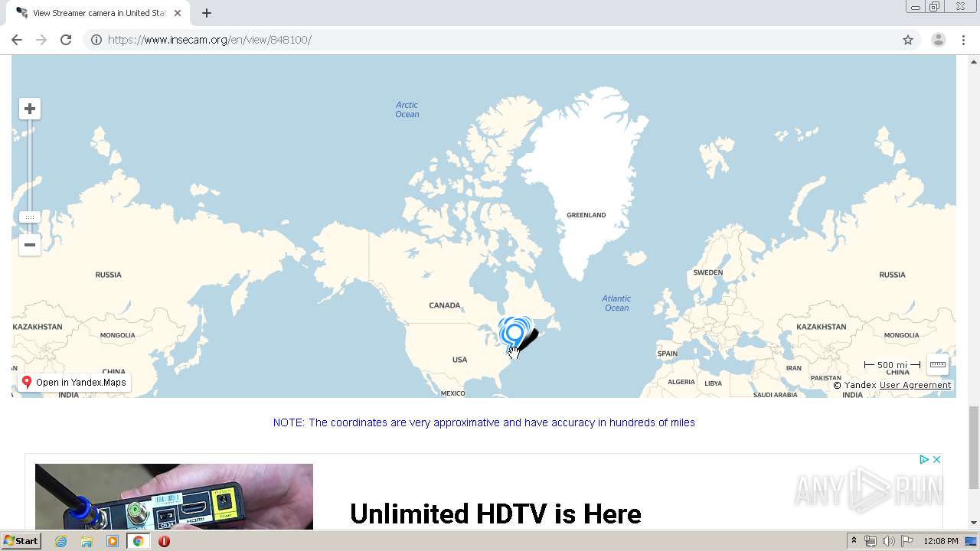Click the 12:08 PM clock
980x551 pixels.
click(x=941, y=541)
